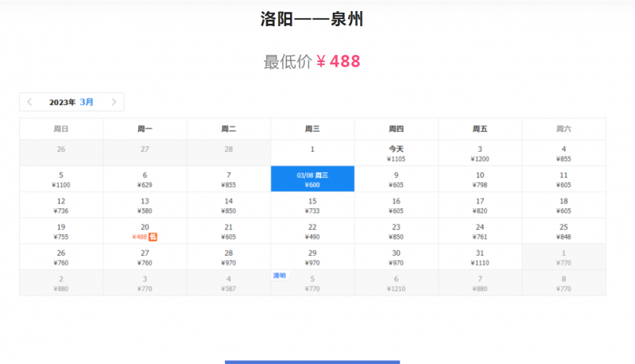The image size is (635, 364).
Task: Select March 25 priced ¥848
Action: tap(563, 230)
